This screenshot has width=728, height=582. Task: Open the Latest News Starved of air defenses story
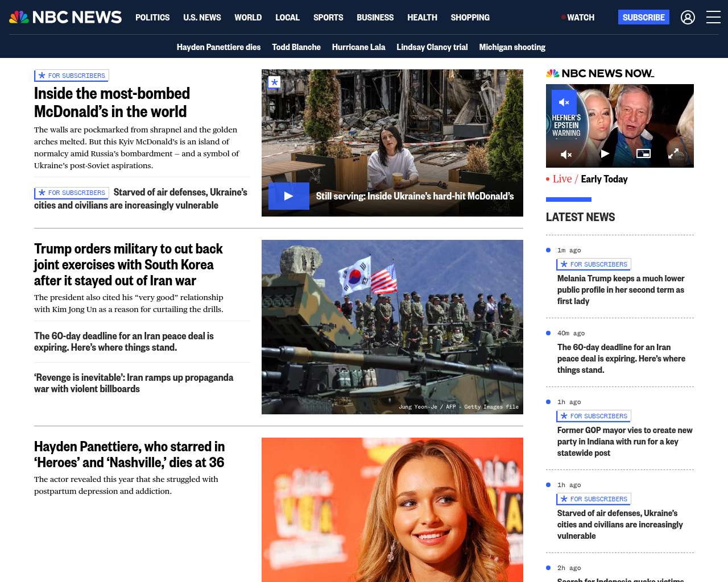[x=620, y=525]
